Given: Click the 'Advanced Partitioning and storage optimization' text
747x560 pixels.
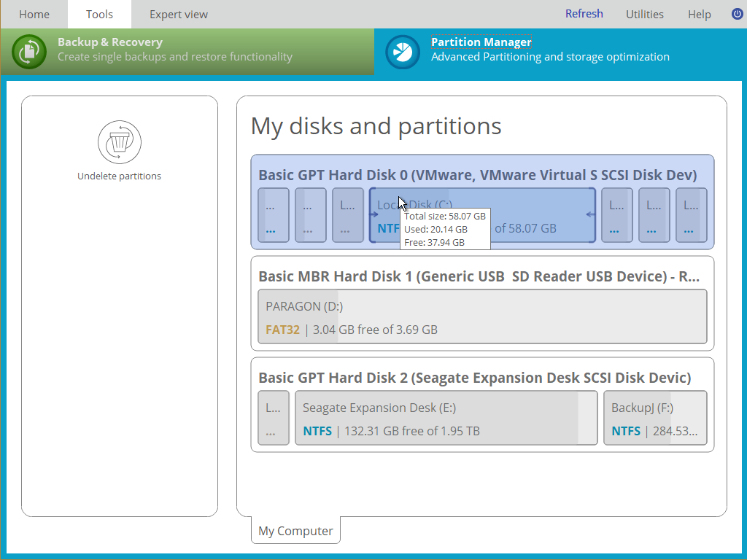Looking at the screenshot, I should pos(550,57).
